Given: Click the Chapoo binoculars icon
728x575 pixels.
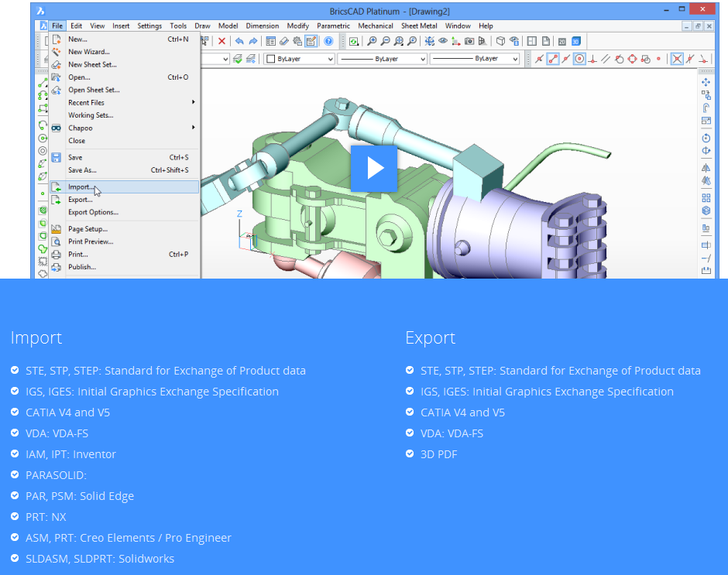Looking at the screenshot, I should (57, 128).
